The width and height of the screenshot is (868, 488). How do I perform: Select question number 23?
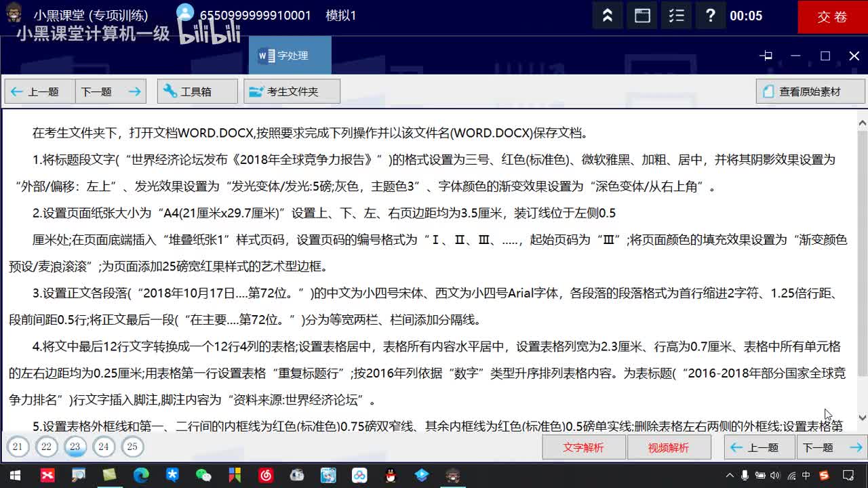pos(75,447)
